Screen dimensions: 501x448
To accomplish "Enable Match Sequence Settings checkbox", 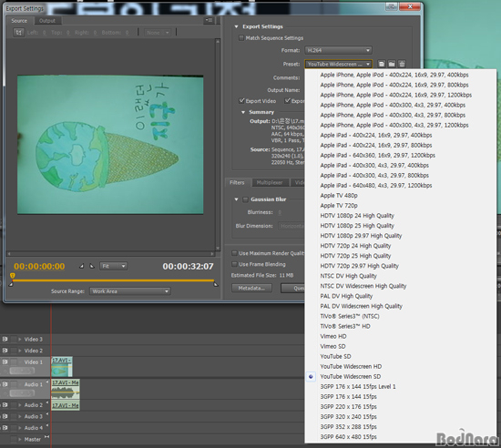I will [241, 38].
